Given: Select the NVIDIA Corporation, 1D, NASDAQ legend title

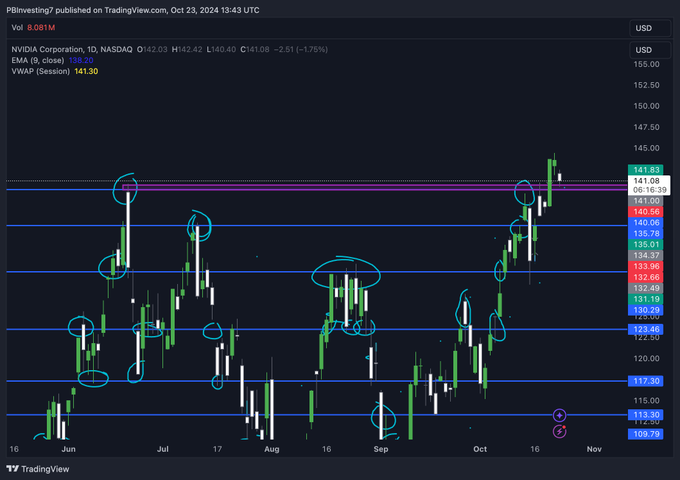Looking at the screenshot, I should point(72,49).
